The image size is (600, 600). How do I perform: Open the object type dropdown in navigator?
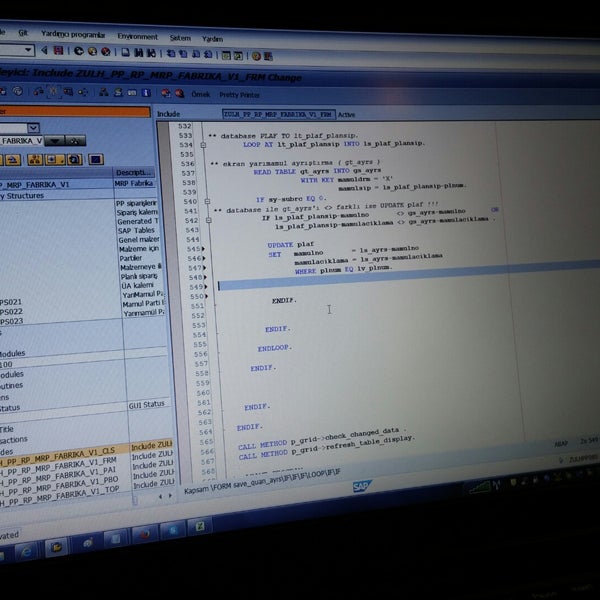coord(33,128)
